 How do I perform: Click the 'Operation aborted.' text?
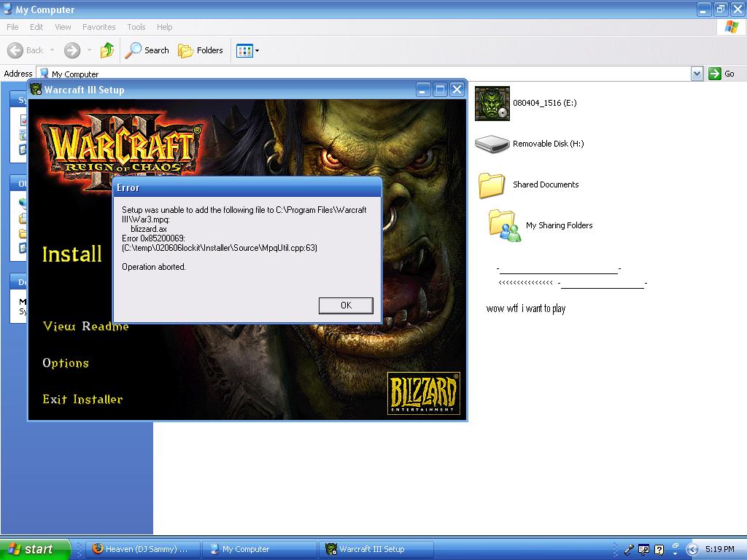point(154,267)
